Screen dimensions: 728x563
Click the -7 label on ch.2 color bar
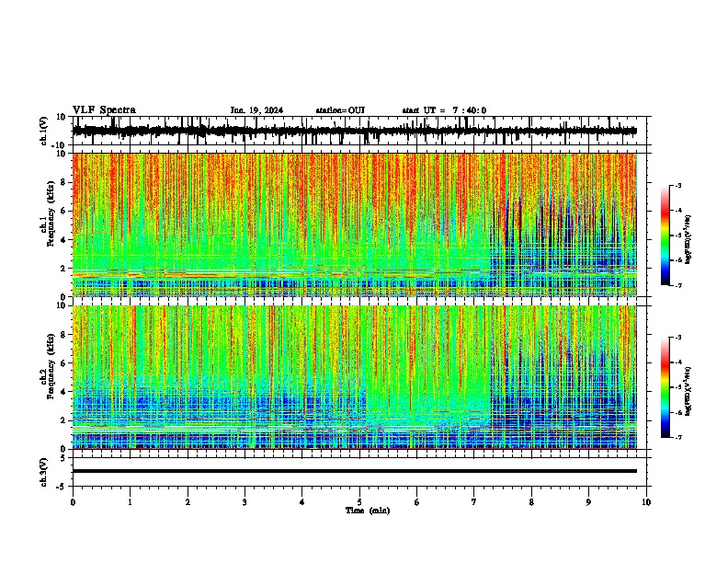click(677, 437)
